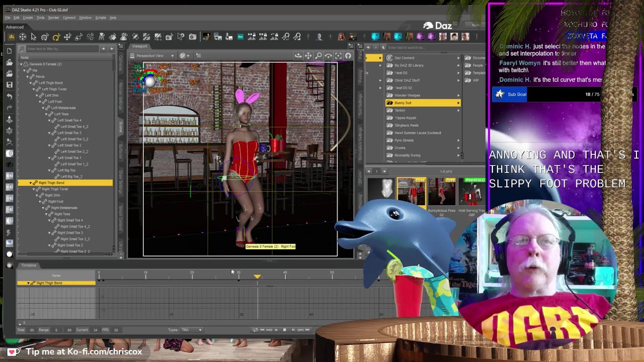Select the highlighted bunny pose thumbnail
Image resolution: width=644 pixels, height=362 pixels.
(412, 192)
